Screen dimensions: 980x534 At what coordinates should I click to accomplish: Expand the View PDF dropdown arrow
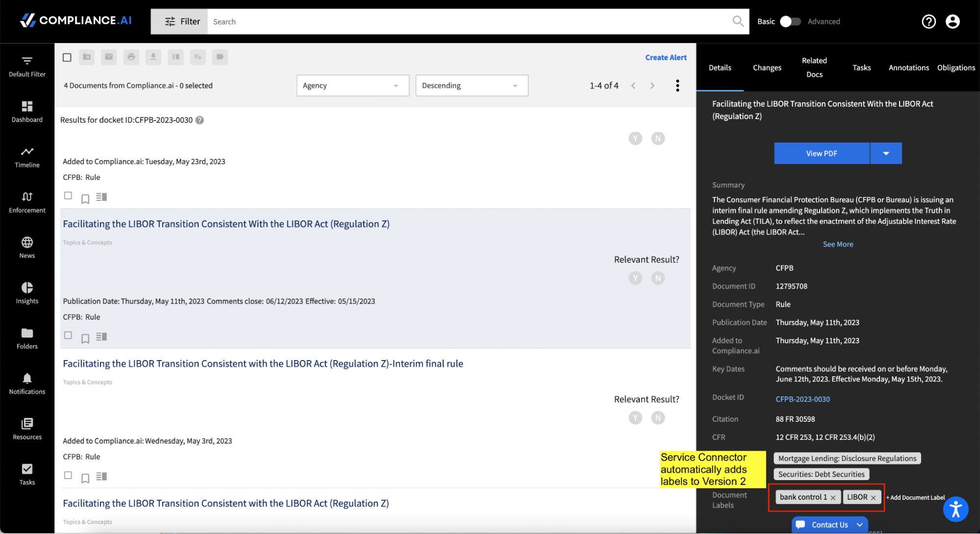tap(886, 153)
